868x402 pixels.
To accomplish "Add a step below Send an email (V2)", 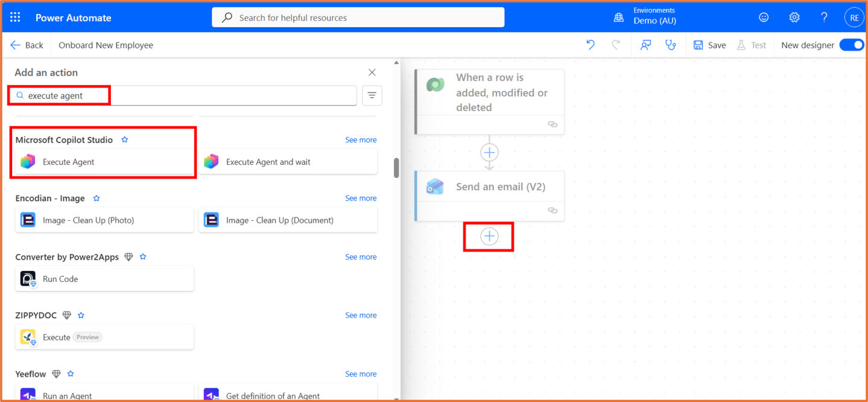I will [489, 236].
